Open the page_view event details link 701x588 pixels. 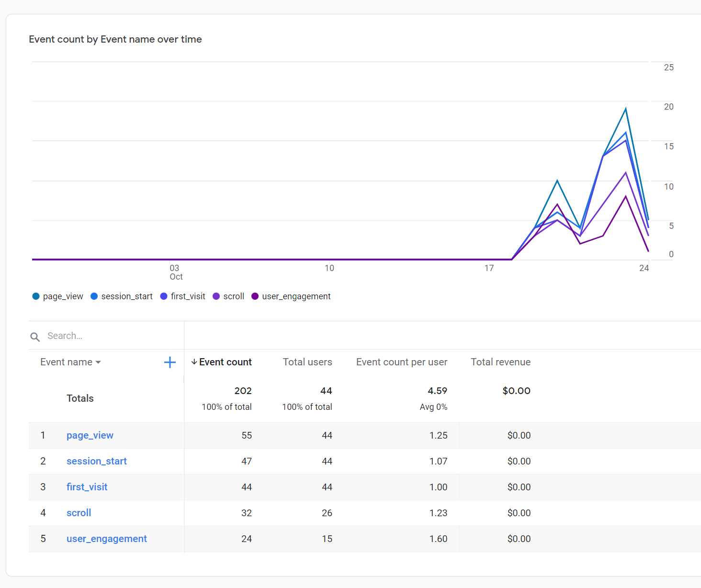(x=90, y=435)
